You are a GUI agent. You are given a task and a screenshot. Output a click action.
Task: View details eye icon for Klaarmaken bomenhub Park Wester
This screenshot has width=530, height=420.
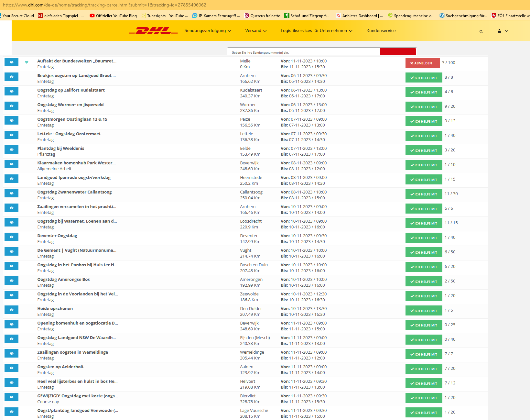11,164
